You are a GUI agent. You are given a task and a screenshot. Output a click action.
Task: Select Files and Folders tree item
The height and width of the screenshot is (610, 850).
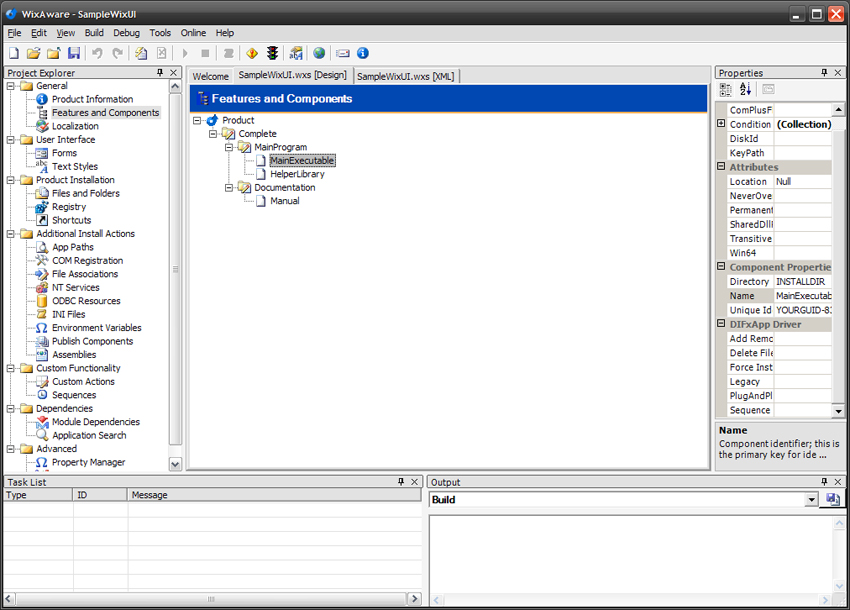coord(86,193)
